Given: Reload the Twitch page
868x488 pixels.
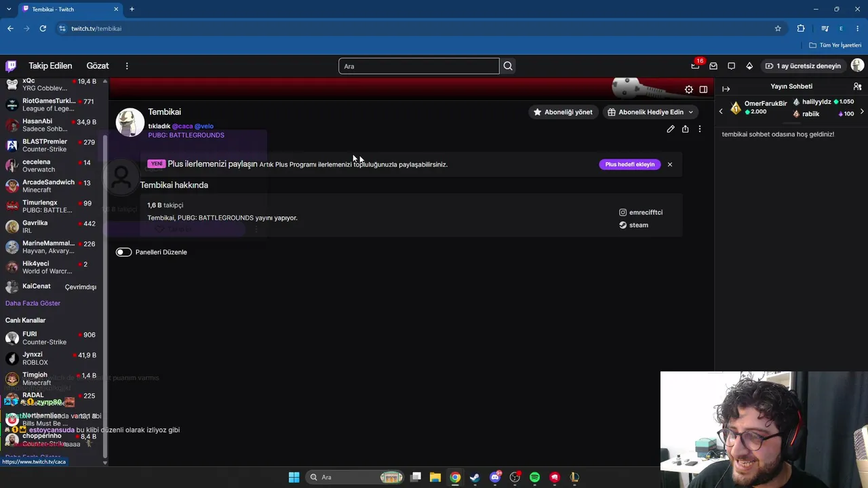Looking at the screenshot, I should pyautogui.click(x=43, y=28).
